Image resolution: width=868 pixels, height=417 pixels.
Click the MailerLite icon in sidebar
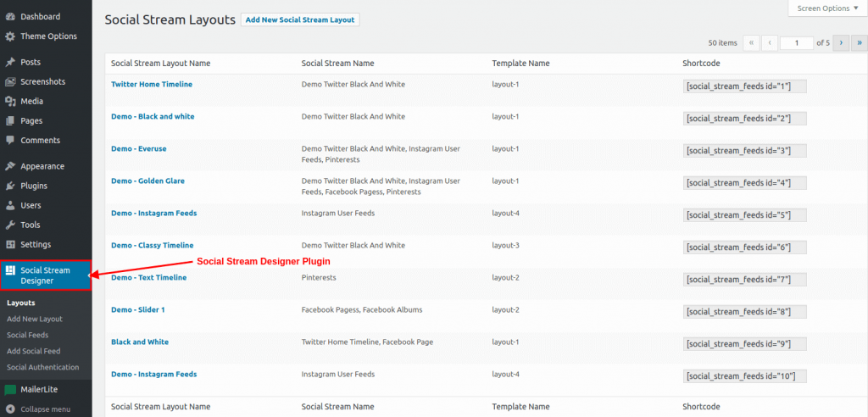(10, 390)
